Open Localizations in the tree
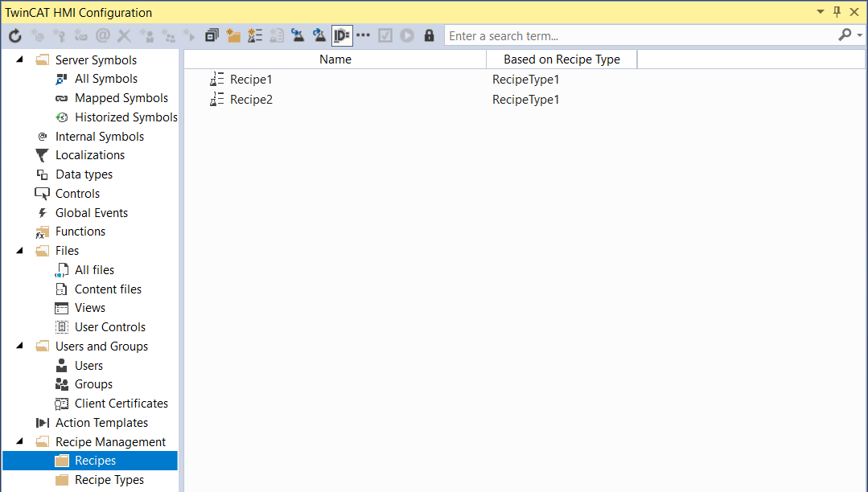 89,155
